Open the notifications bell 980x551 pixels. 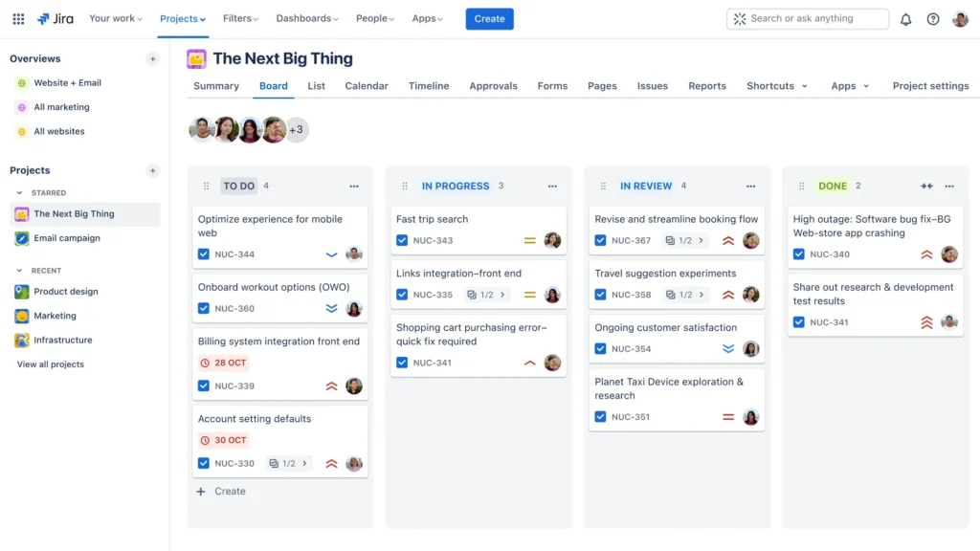coord(905,19)
